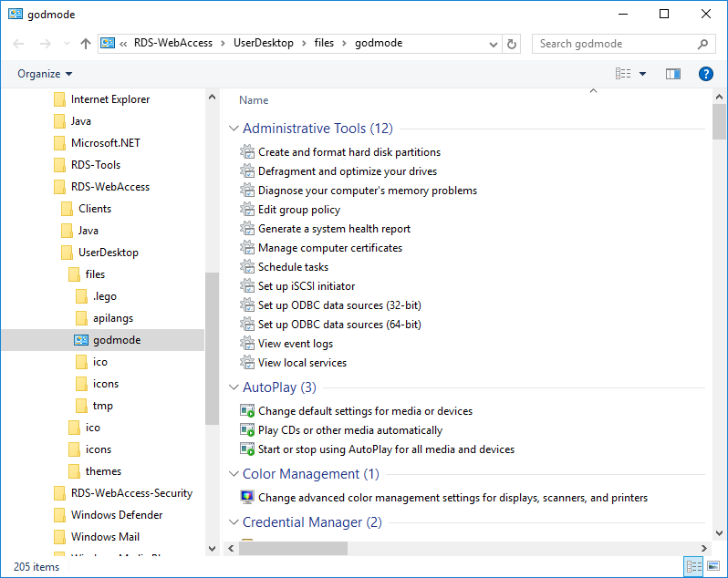
Task: Select the AutoPlay (3) heading
Action: 279,387
